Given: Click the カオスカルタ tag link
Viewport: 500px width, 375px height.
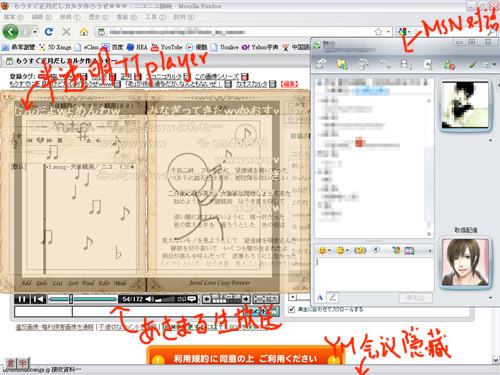Looking at the screenshot, I should click(x=252, y=84).
